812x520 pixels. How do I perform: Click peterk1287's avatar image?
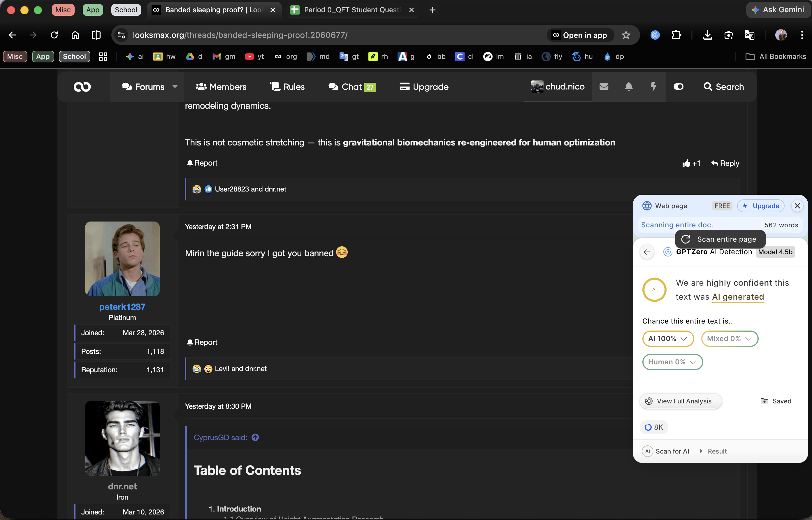click(x=122, y=259)
